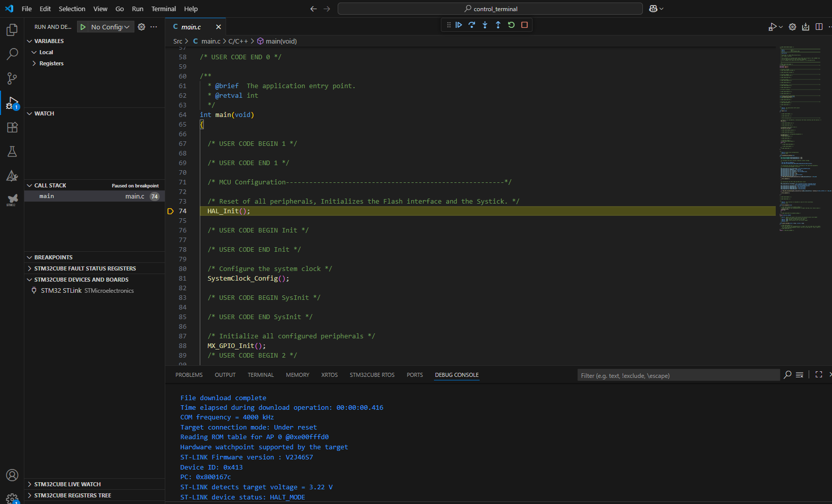Image resolution: width=832 pixels, height=504 pixels.
Task: Open the STM32 butterfly view icon
Action: [12, 200]
